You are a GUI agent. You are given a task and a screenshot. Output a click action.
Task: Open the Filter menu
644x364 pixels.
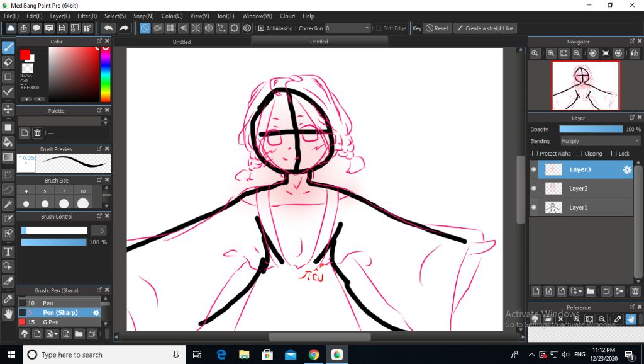[87, 16]
